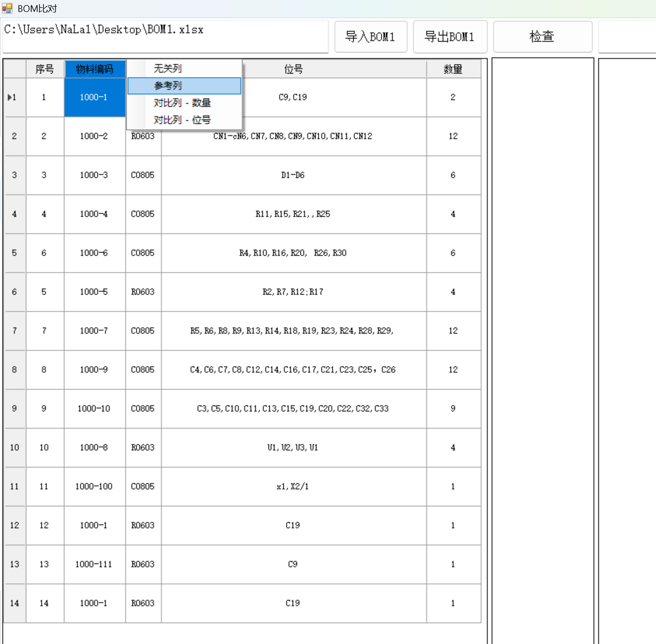This screenshot has height=644, width=656.
Task: Select row header 7
Action: tap(15, 331)
